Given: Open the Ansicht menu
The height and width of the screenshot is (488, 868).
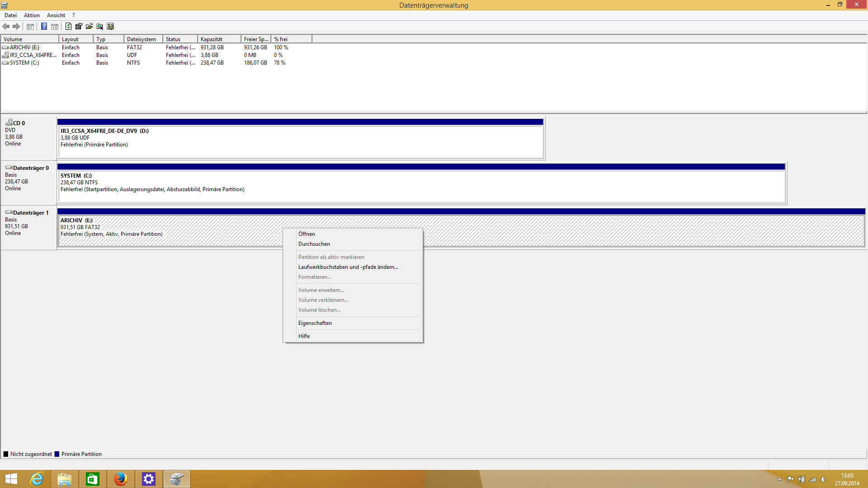Looking at the screenshot, I should [x=56, y=15].
